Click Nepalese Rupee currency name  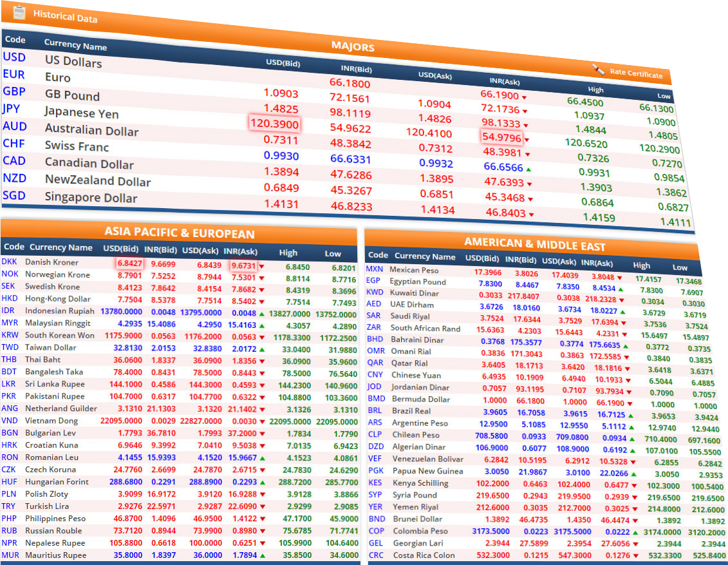click(55, 542)
